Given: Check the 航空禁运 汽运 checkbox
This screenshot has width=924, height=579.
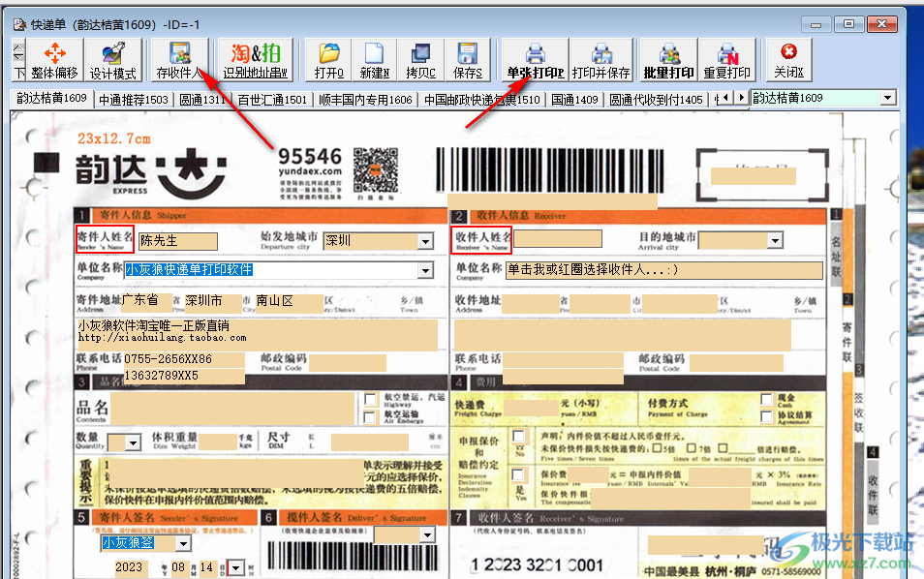Looking at the screenshot, I should pyautogui.click(x=370, y=399).
